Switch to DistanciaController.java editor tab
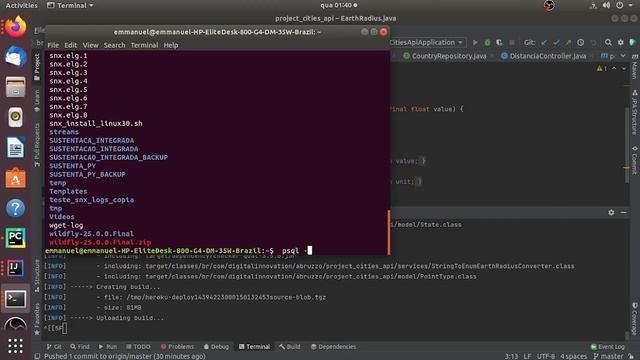640x360 pixels. [x=547, y=56]
